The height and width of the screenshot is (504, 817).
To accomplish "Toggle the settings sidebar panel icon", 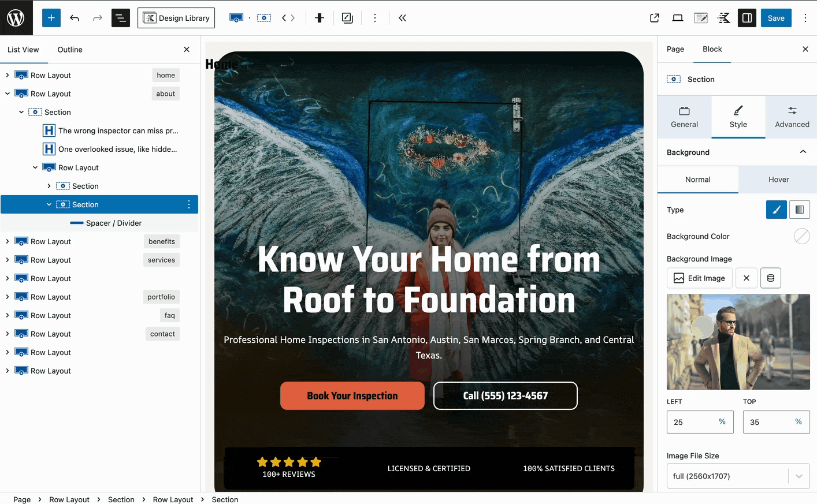I will (747, 18).
